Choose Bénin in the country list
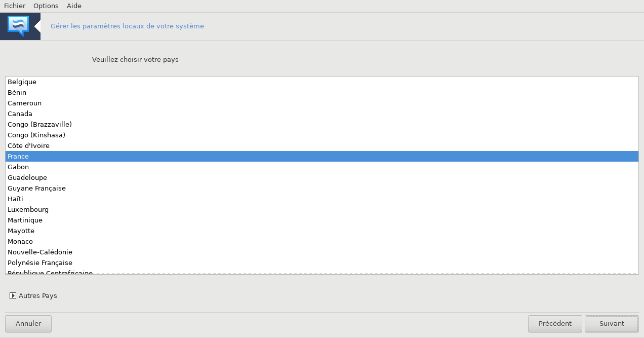Screen dimensions: 644x338 point(322,92)
